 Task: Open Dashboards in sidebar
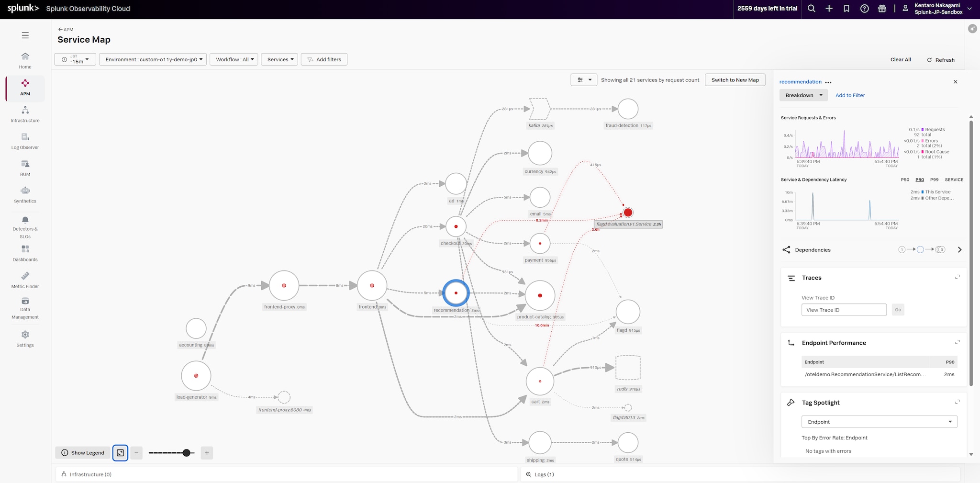25,254
